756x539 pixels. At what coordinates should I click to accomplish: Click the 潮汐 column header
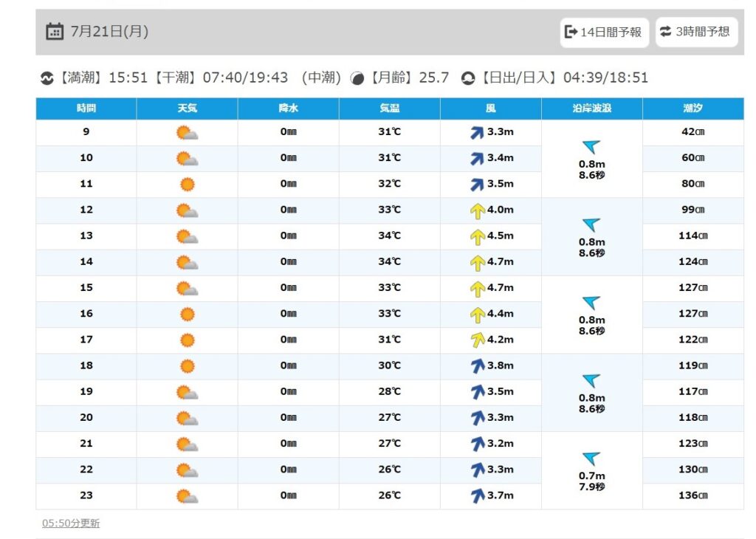click(x=693, y=109)
